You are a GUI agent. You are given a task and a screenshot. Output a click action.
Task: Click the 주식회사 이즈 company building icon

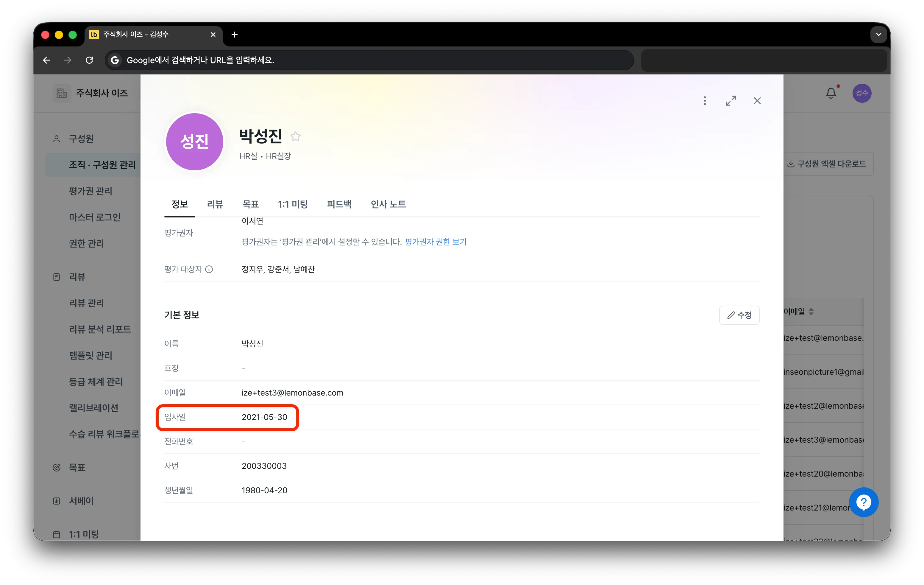point(62,93)
